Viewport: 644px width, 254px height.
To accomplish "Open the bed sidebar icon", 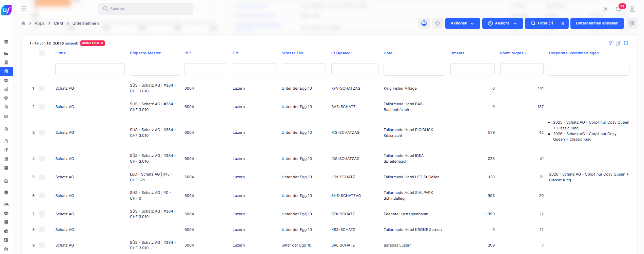I will pyautogui.click(x=6, y=204).
